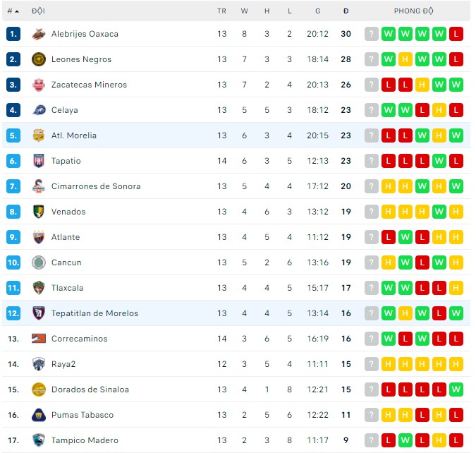This screenshot has height=453, width=476.
Task: Click the gray ? badge for Venados
Action: tap(372, 212)
